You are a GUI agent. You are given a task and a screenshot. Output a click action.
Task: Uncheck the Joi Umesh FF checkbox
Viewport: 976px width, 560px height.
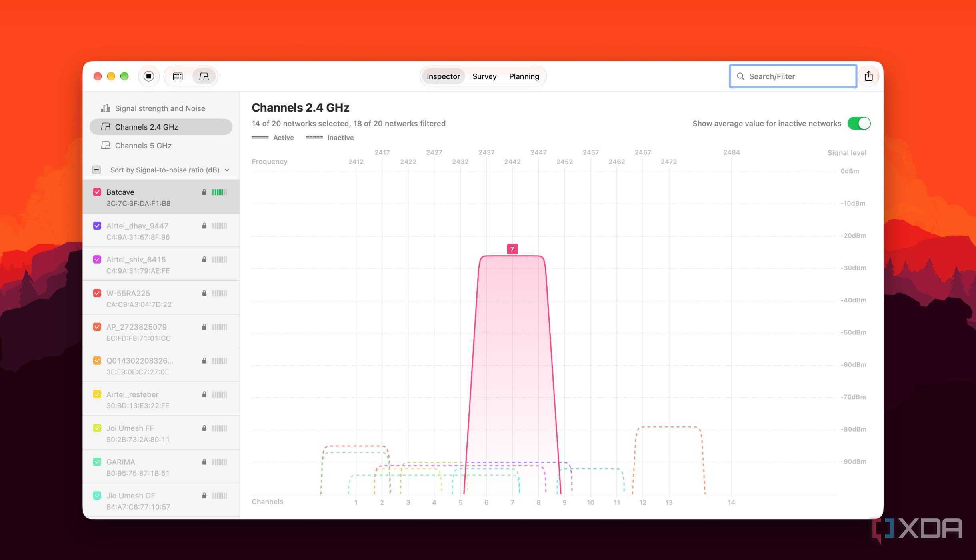[97, 428]
